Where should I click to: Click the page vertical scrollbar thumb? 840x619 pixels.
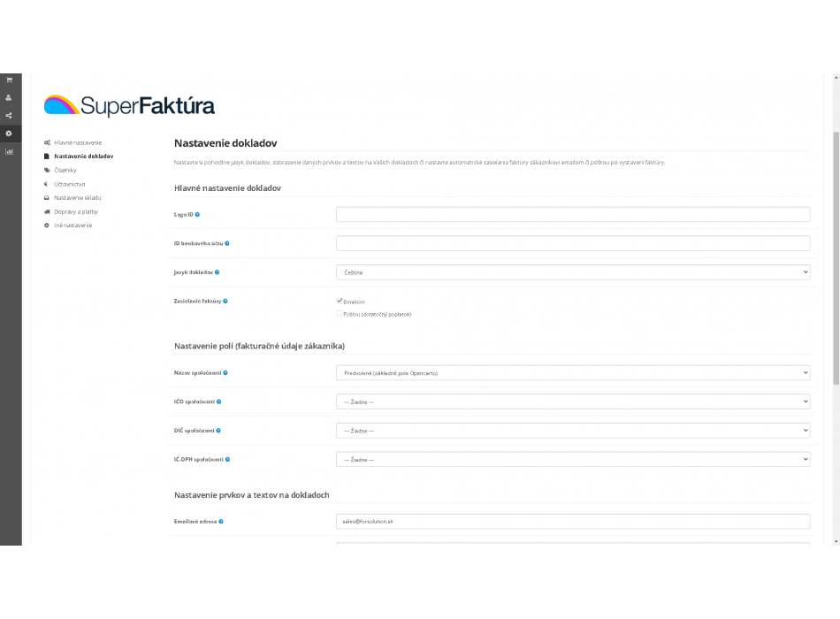click(836, 257)
